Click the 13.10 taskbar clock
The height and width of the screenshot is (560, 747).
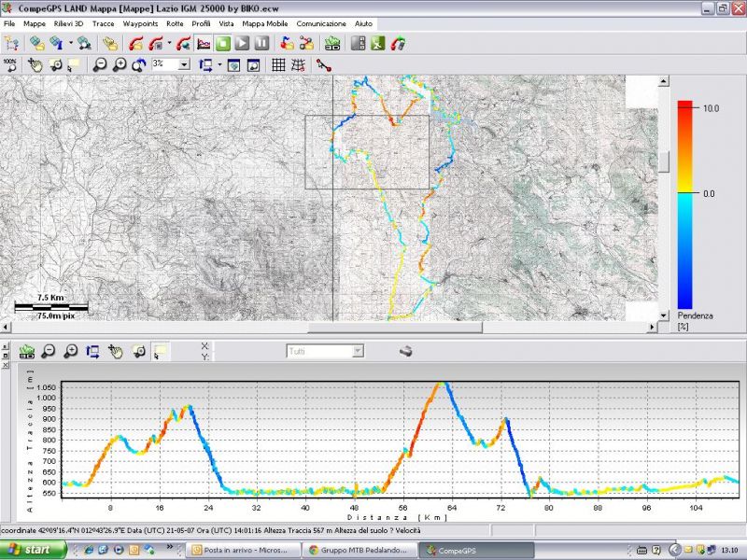pyautogui.click(x=729, y=550)
